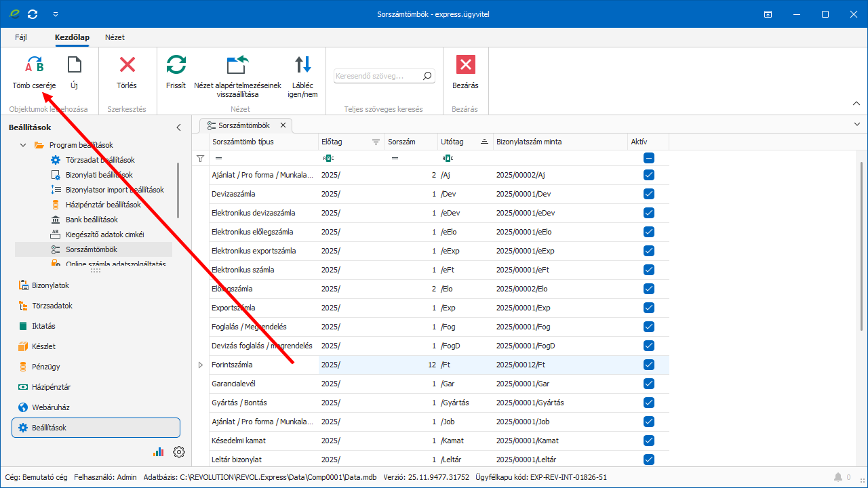Image resolution: width=868 pixels, height=488 pixels.
Task: Click the red Bezárás close icon
Action: 465,65
